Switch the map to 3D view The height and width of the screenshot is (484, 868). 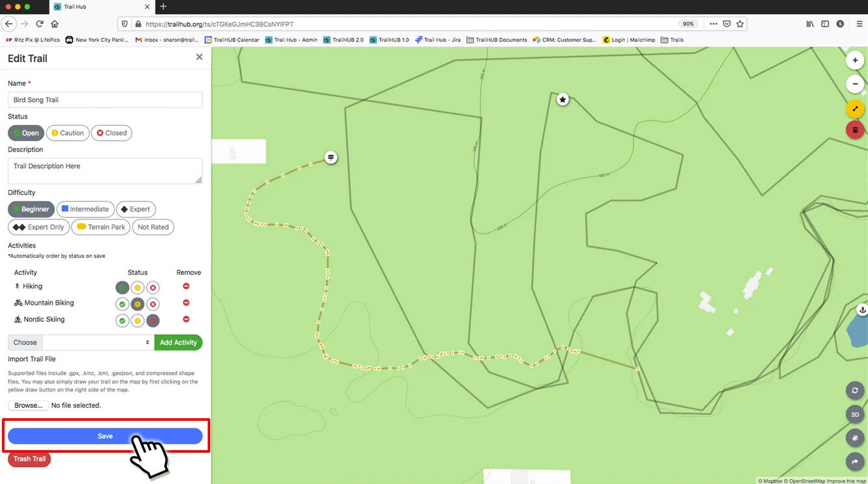[854, 414]
